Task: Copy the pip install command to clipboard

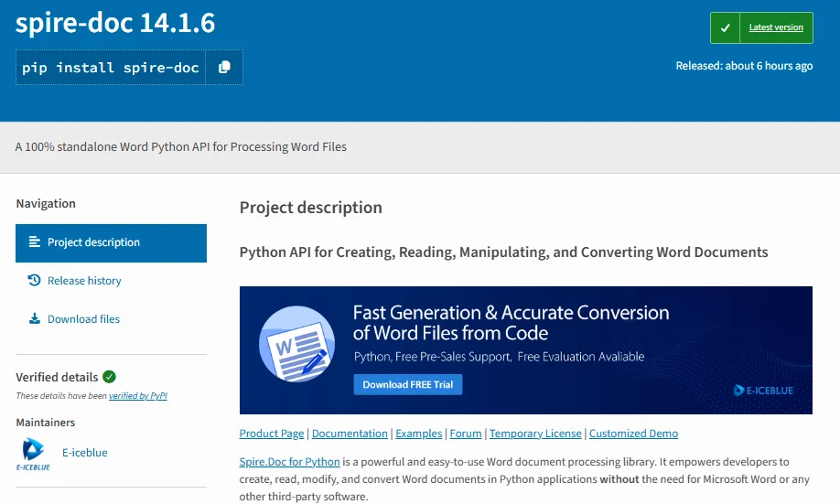Action: (224, 68)
